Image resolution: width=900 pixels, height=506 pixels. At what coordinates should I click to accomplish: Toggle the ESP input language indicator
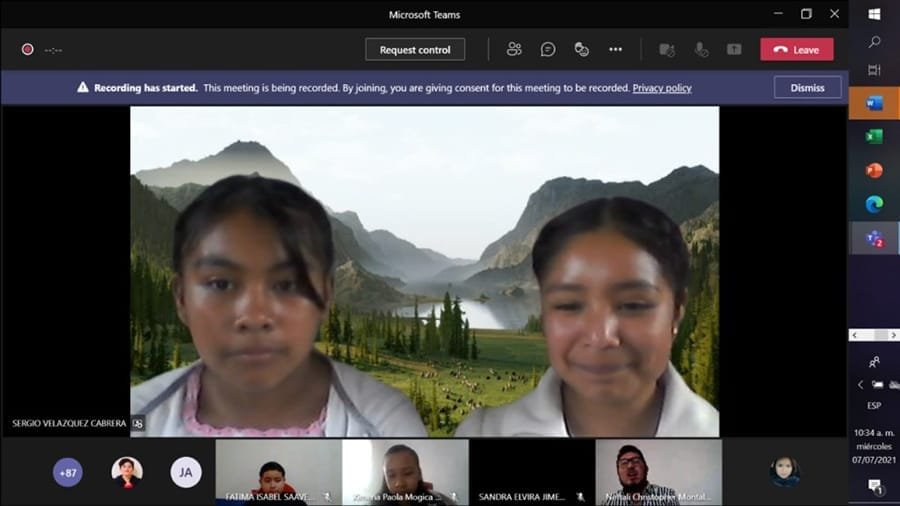point(874,406)
